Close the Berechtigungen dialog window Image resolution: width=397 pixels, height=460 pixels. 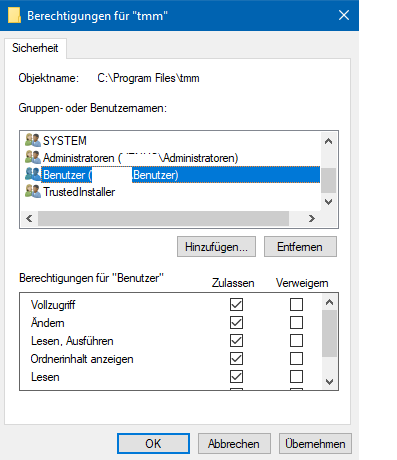[x=344, y=15]
